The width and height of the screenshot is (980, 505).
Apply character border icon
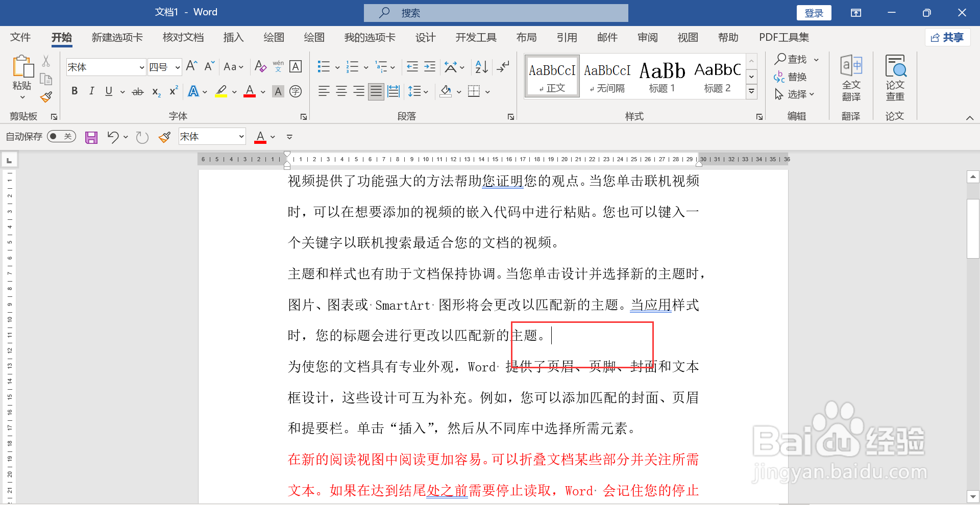[x=296, y=66]
